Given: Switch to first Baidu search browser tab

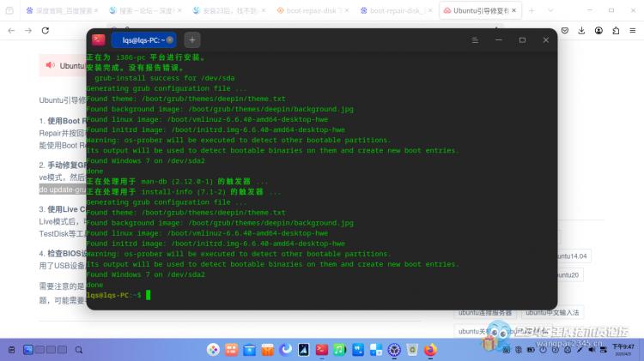Looking at the screenshot, I should 62,10.
